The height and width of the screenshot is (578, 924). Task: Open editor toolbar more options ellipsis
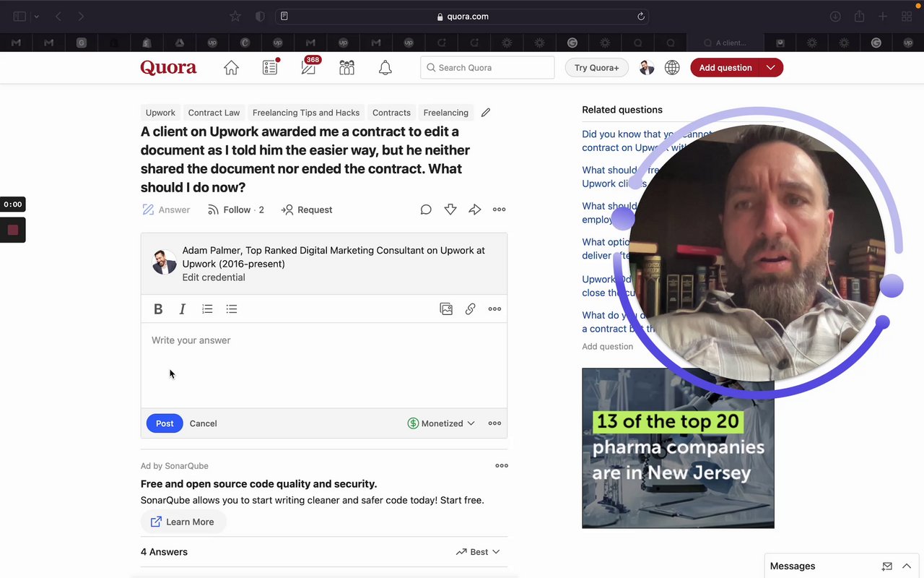coord(494,309)
